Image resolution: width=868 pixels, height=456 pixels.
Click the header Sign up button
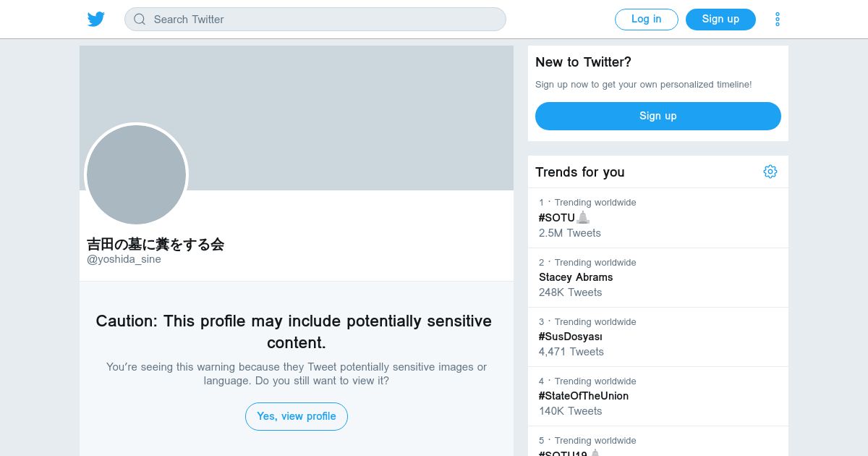[720, 20]
